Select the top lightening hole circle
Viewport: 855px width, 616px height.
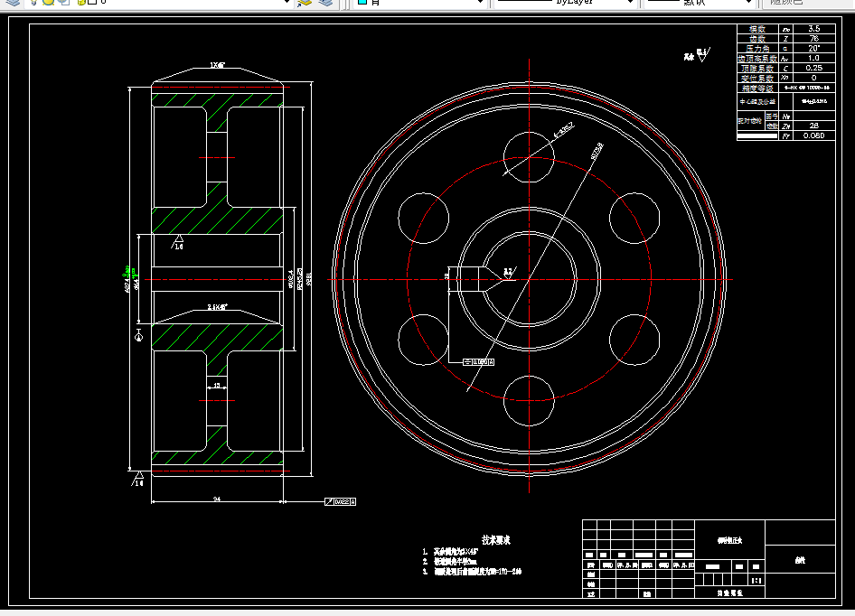click(x=529, y=157)
